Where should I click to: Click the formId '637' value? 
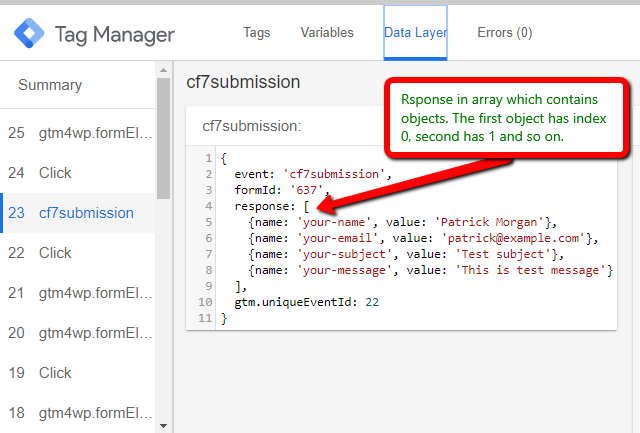tap(307, 190)
